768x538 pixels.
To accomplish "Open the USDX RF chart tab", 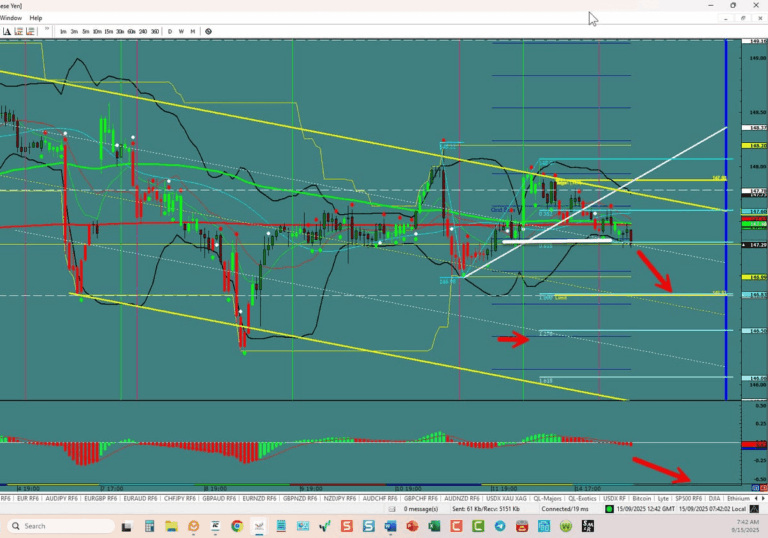I will tap(614, 498).
